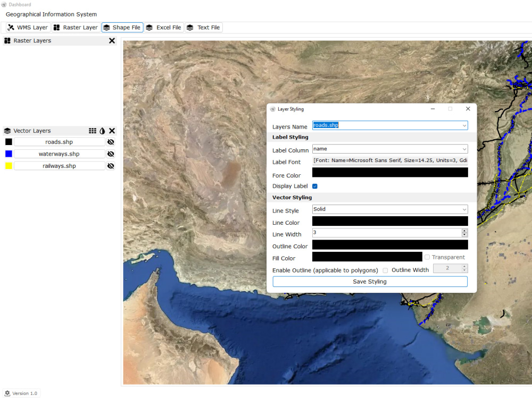Close the Vector Layers panel

tap(112, 131)
